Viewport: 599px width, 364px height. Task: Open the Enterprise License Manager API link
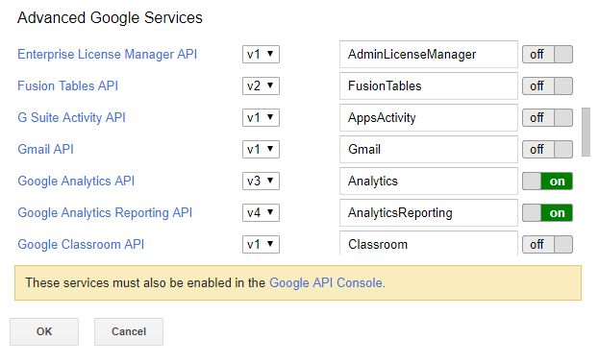click(108, 54)
